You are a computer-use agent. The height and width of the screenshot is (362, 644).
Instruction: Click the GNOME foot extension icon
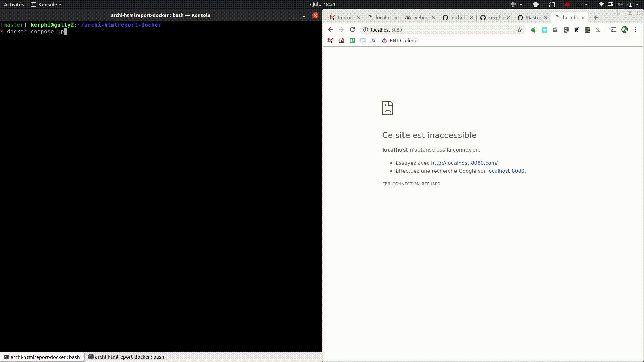pos(577,30)
